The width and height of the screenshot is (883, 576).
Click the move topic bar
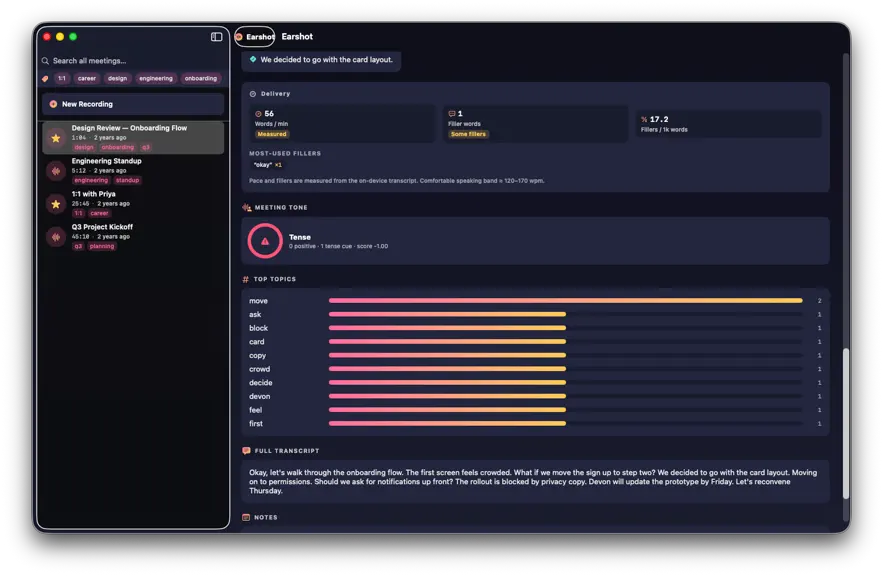click(565, 301)
